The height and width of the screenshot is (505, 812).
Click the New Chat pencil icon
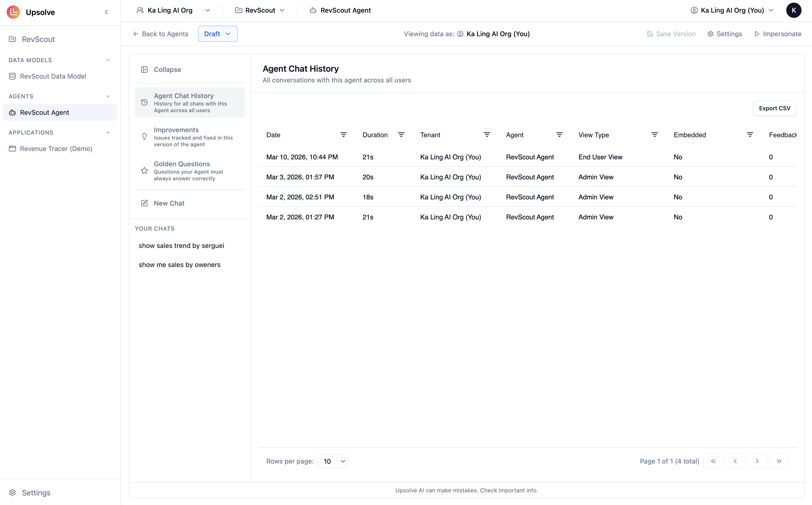(144, 203)
